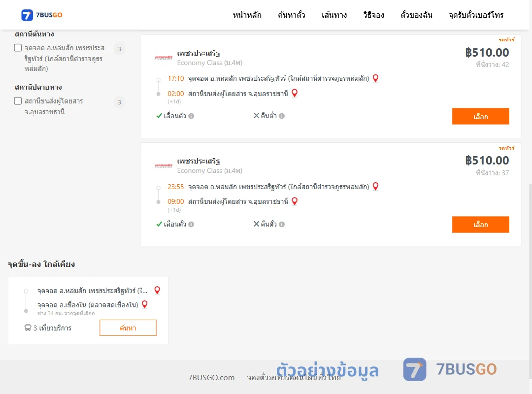The height and width of the screenshot is (394, 532).
Task: Open map pin for 09:00 arrival station
Action: [x=295, y=201]
